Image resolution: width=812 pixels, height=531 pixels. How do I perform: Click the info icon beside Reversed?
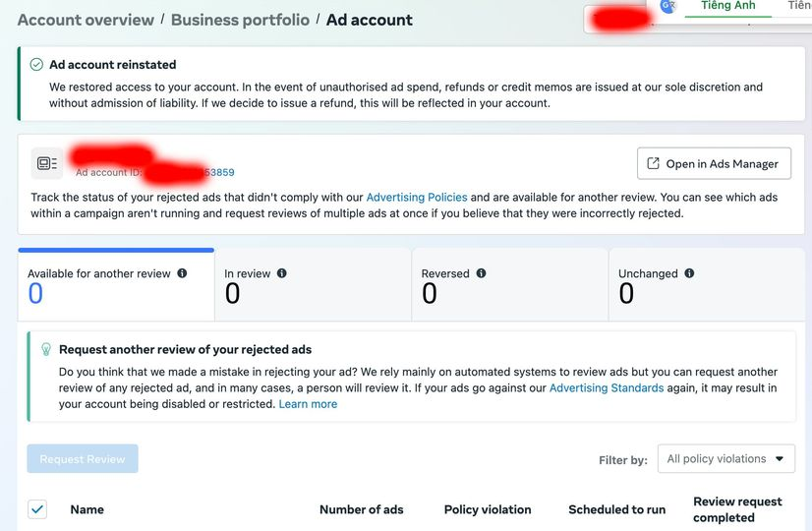point(481,273)
